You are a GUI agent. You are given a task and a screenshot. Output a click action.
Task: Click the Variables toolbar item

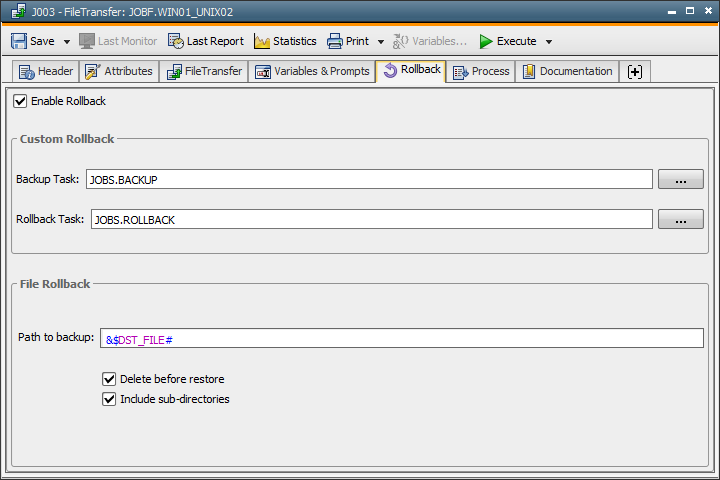click(x=430, y=41)
